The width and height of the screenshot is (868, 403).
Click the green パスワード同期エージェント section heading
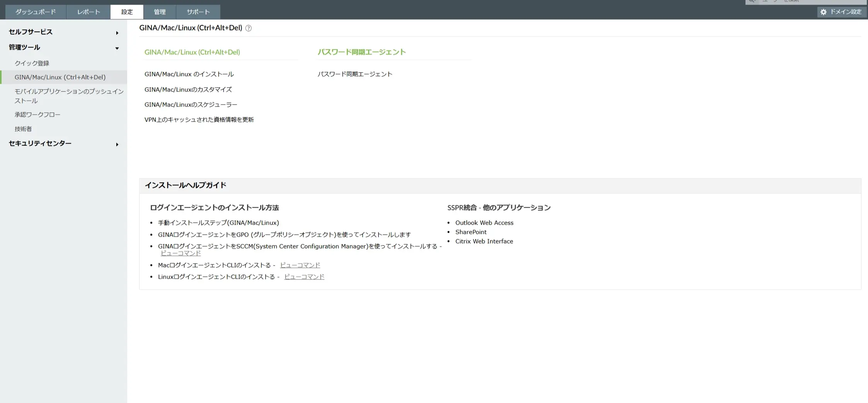click(362, 52)
